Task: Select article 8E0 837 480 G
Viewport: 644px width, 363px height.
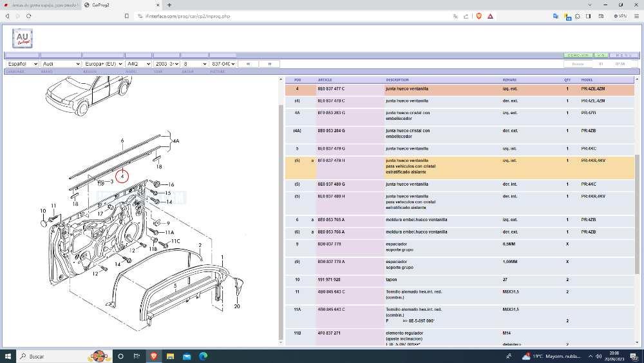Action: click(x=331, y=184)
